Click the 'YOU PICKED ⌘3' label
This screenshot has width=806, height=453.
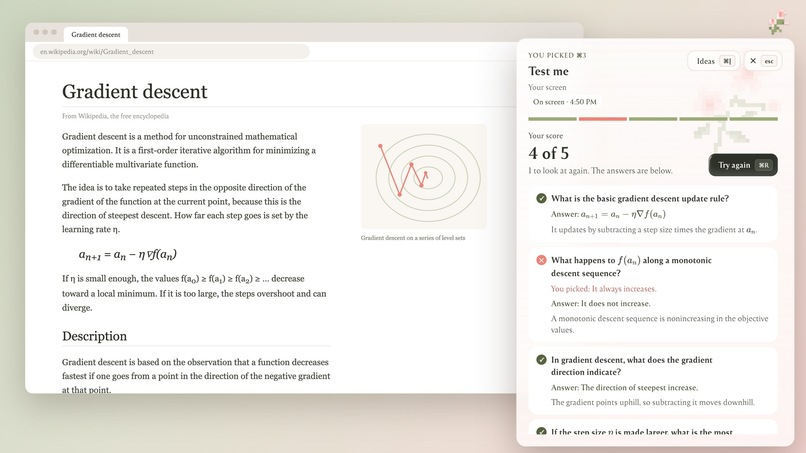point(557,56)
